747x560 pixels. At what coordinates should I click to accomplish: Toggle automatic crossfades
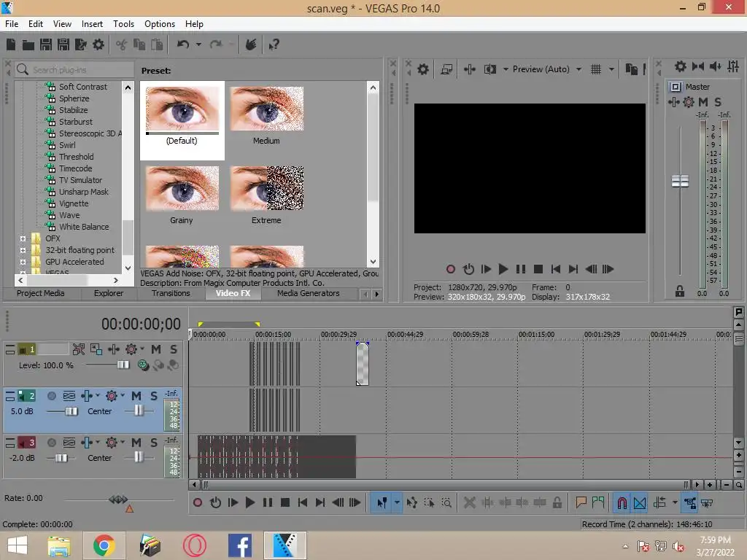click(640, 503)
